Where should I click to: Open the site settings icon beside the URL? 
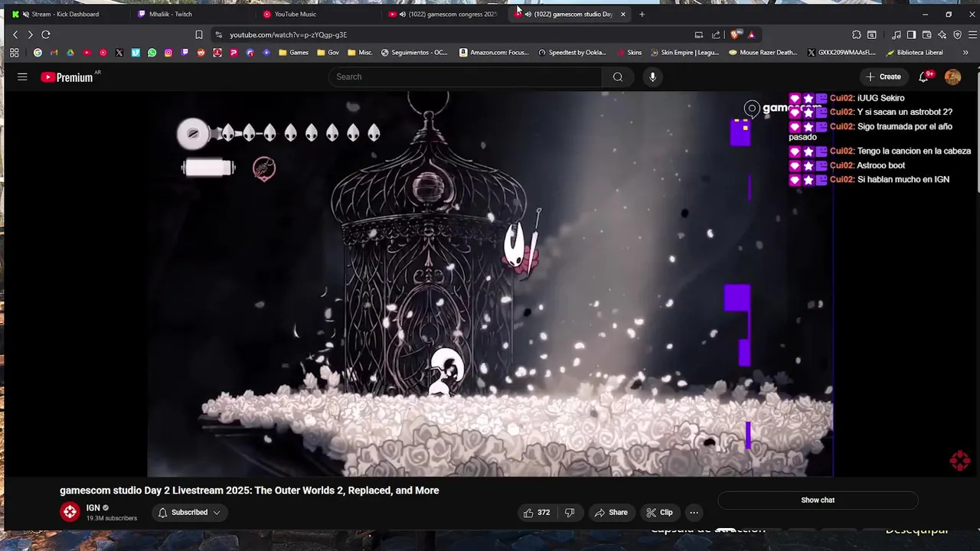pyautogui.click(x=219, y=34)
